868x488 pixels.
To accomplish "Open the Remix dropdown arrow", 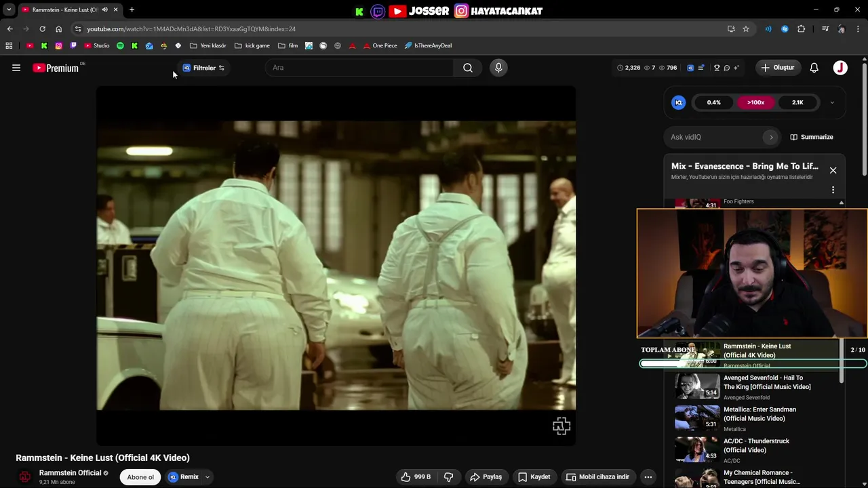I will point(208,477).
